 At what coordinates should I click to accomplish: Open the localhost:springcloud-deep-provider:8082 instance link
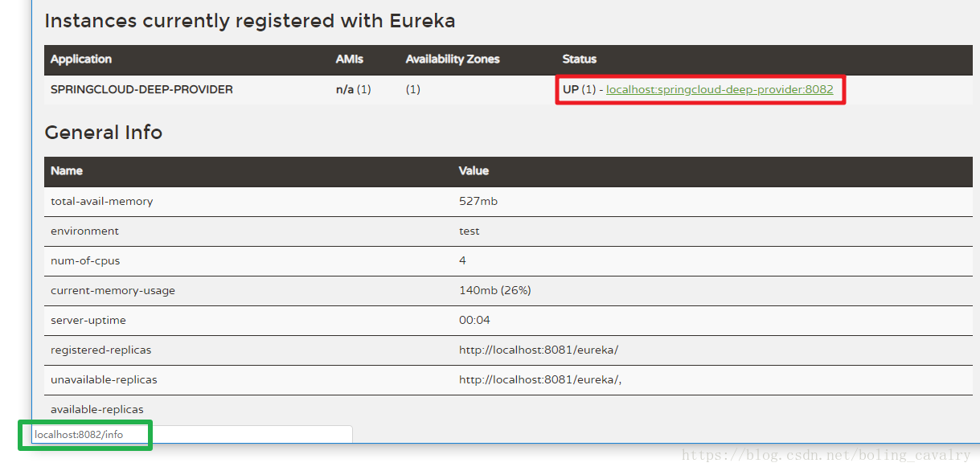point(720,89)
